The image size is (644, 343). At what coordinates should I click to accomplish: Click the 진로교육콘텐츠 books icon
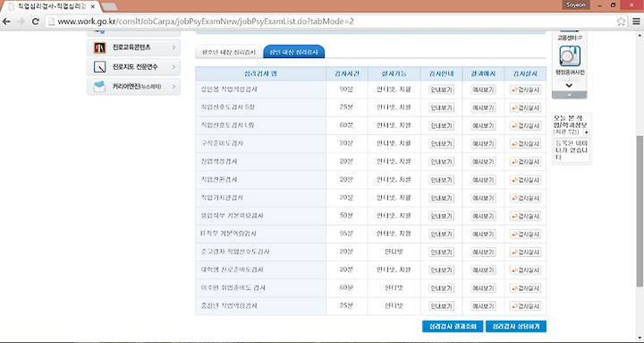tap(100, 47)
